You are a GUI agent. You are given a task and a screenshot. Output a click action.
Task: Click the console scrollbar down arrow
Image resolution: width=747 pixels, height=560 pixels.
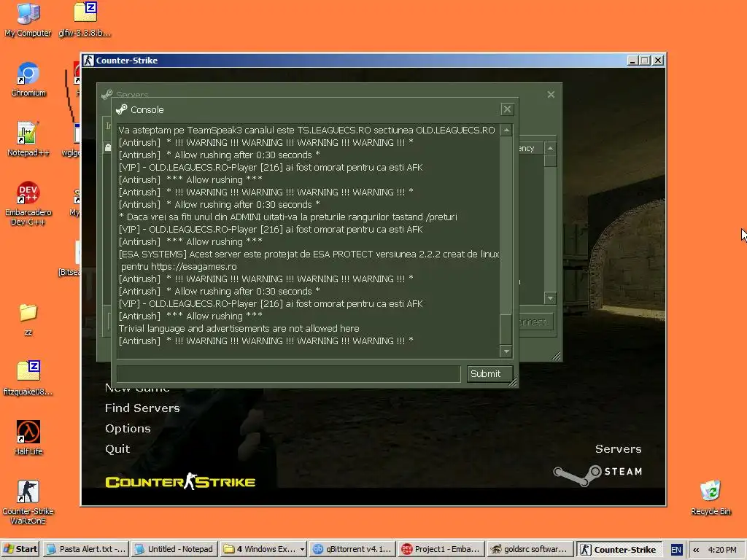pyautogui.click(x=506, y=351)
